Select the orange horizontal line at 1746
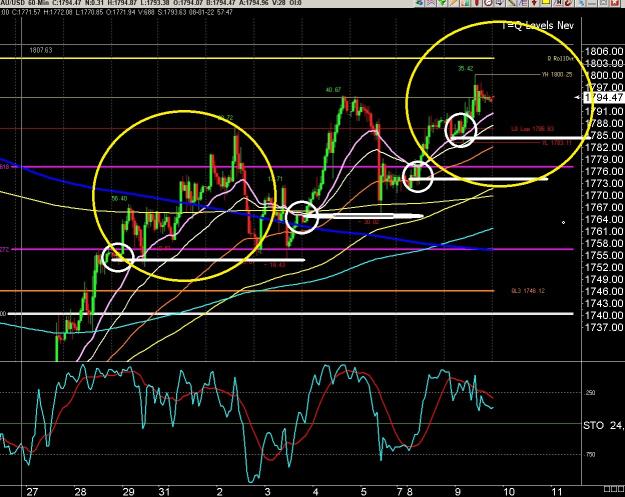The width and height of the screenshot is (625, 497). 247,291
